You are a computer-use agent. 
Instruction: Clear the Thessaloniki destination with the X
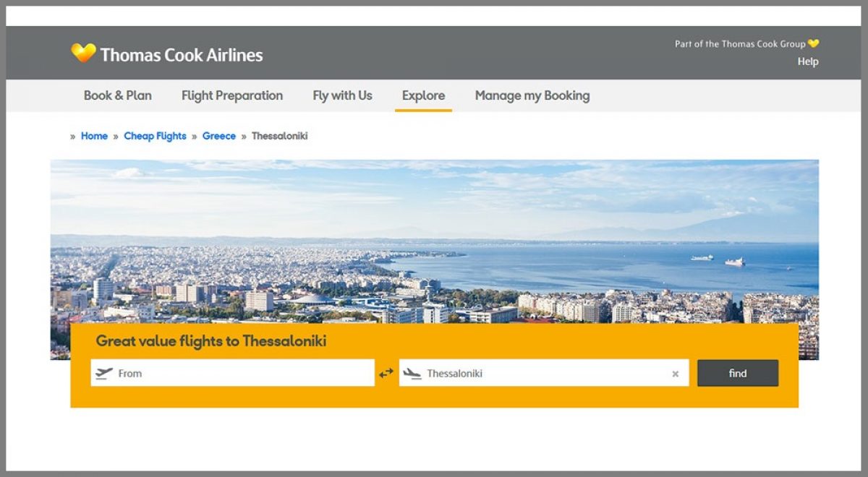(x=675, y=374)
